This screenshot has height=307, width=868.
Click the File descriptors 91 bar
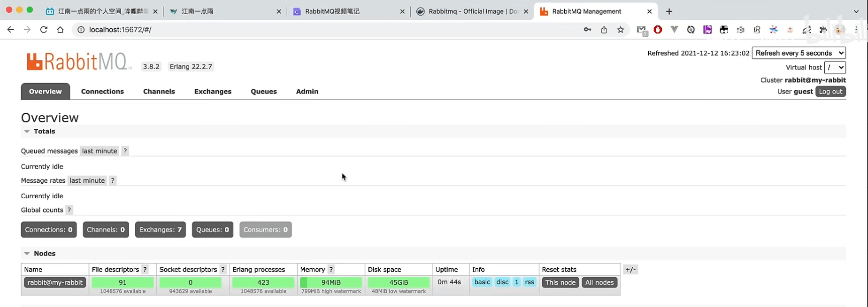[123, 282]
